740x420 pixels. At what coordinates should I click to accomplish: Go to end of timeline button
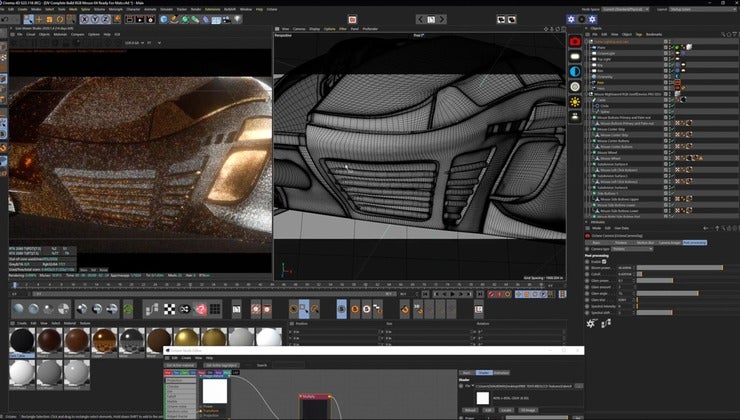[x=480, y=294]
